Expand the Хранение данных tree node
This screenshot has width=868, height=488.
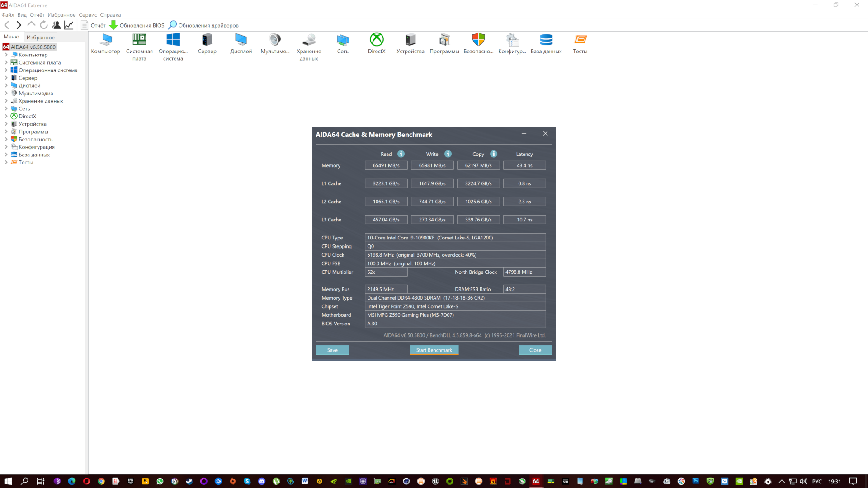click(x=6, y=101)
